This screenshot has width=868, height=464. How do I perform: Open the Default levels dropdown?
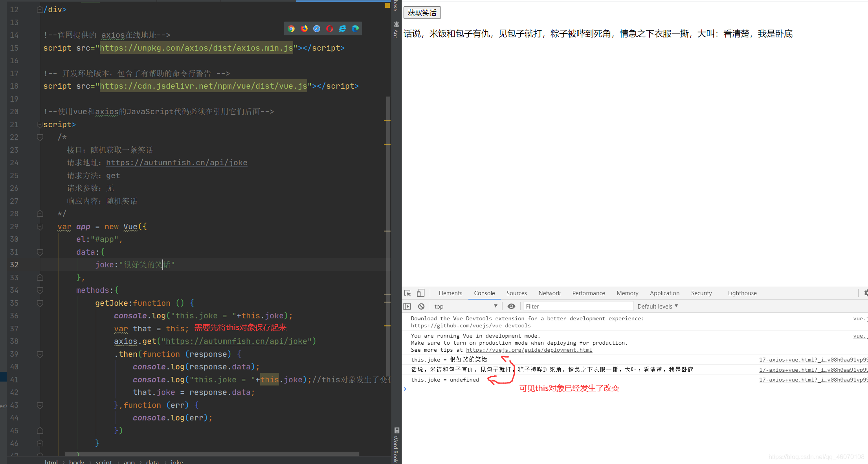coord(657,306)
